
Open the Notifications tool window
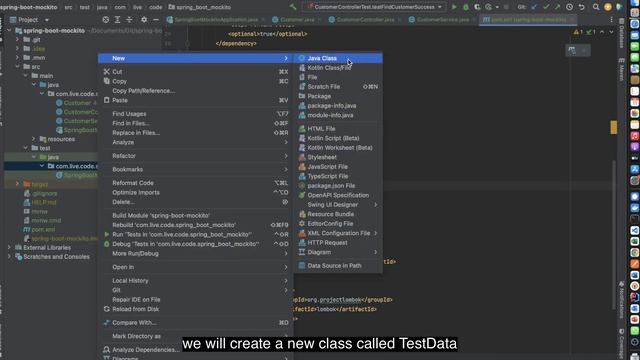pos(621,300)
